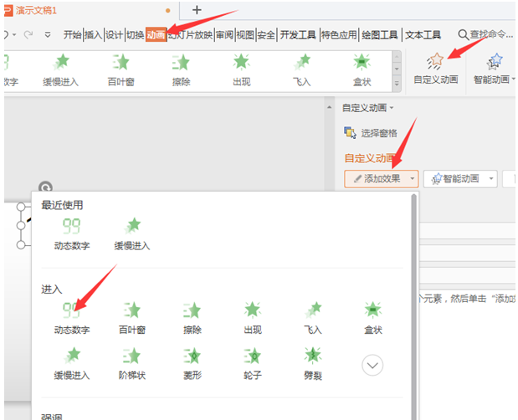Apply 盒状 animation in the ribbon gallery
Image resolution: width=518 pixels, height=420 pixels.
(362, 70)
